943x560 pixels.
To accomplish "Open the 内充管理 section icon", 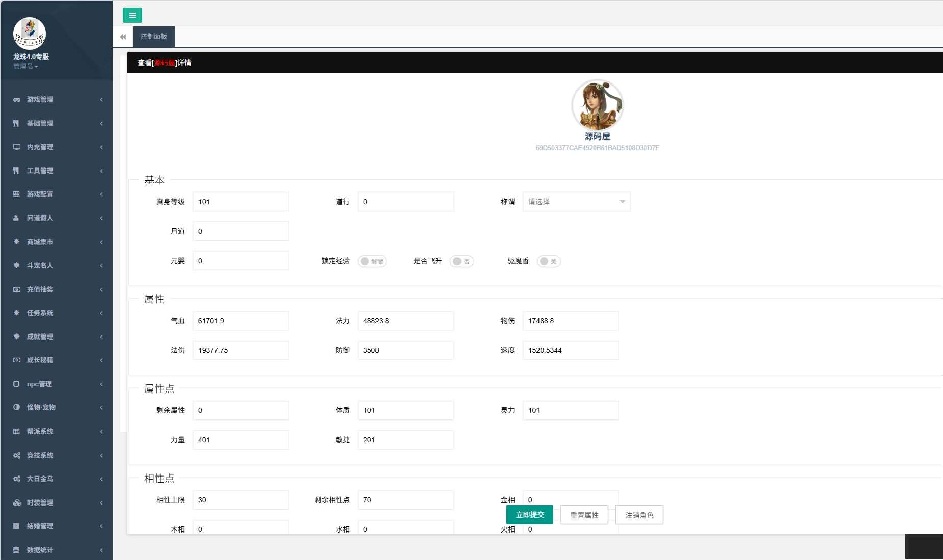I will (16, 147).
